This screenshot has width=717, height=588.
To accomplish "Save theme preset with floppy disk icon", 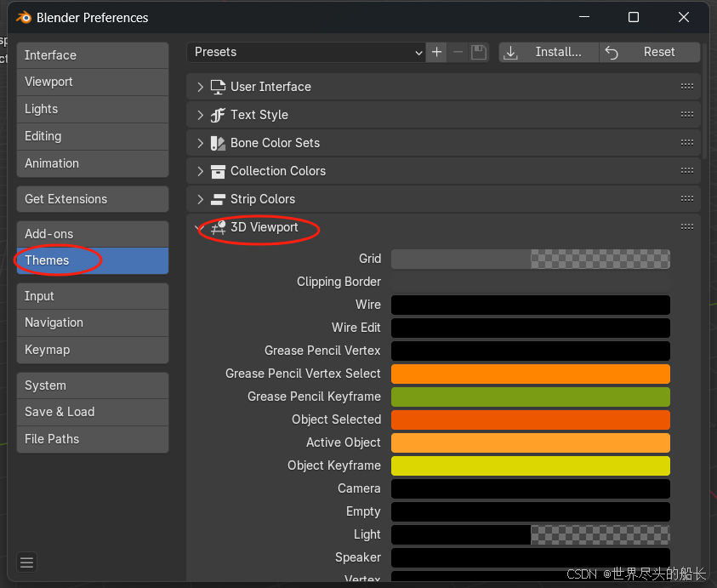I will click(x=479, y=52).
